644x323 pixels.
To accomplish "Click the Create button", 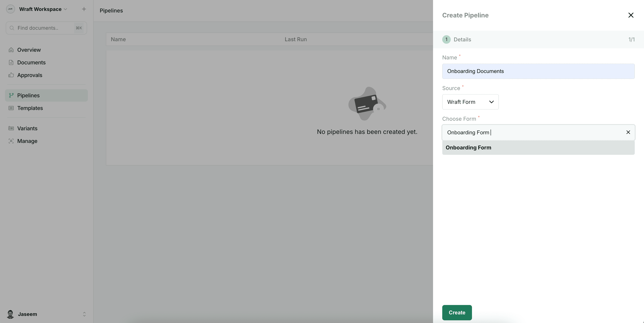I will click(457, 312).
